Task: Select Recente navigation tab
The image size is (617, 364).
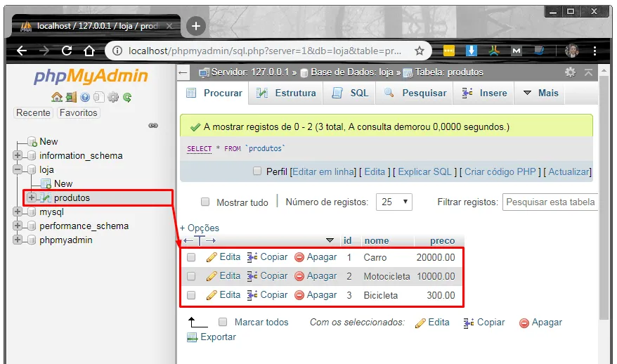Action: click(33, 112)
